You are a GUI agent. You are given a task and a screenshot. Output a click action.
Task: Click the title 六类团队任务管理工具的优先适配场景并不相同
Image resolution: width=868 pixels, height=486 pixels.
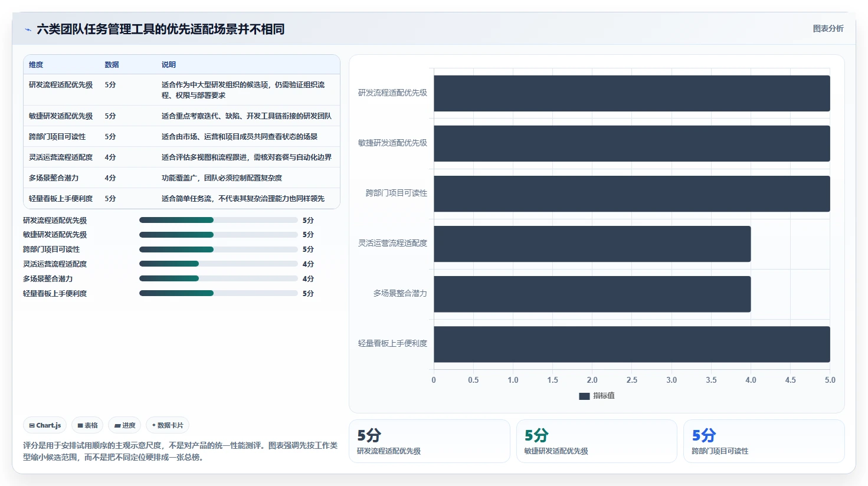tap(161, 29)
